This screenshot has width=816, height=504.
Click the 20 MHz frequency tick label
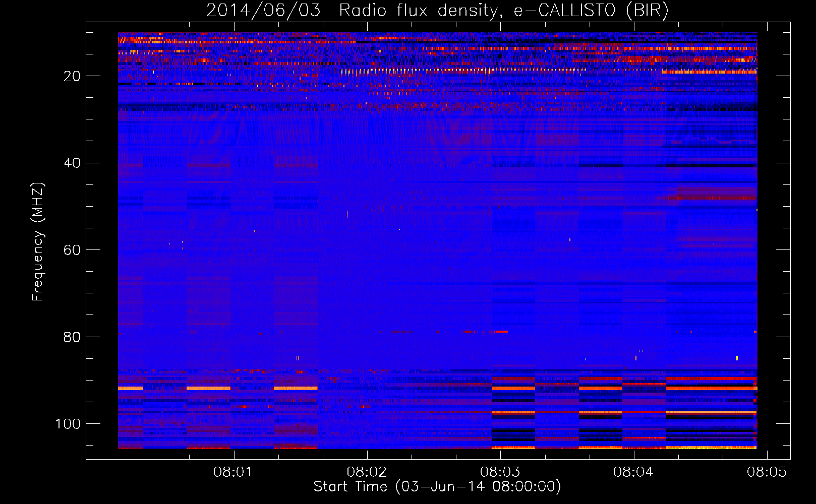coord(72,76)
